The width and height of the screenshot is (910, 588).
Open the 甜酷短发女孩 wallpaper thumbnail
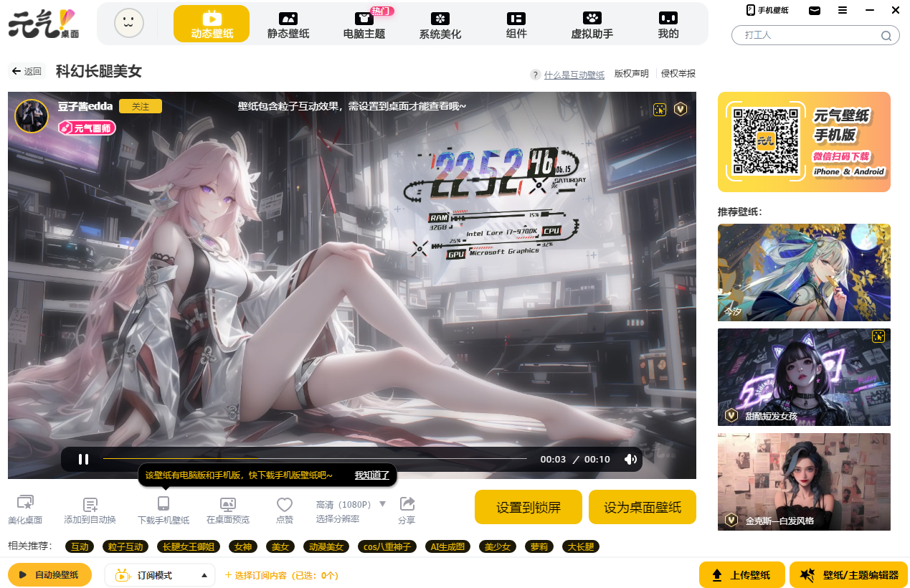(804, 377)
